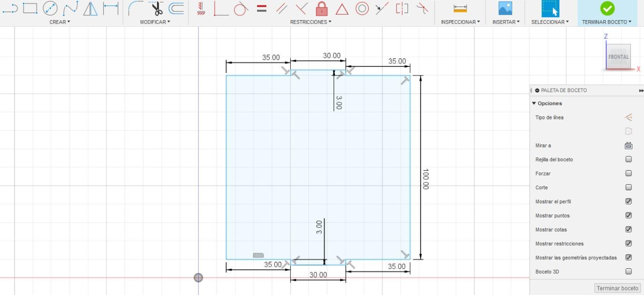
Task: Select the bottom-left 35.00 dimension
Action: pos(273,265)
